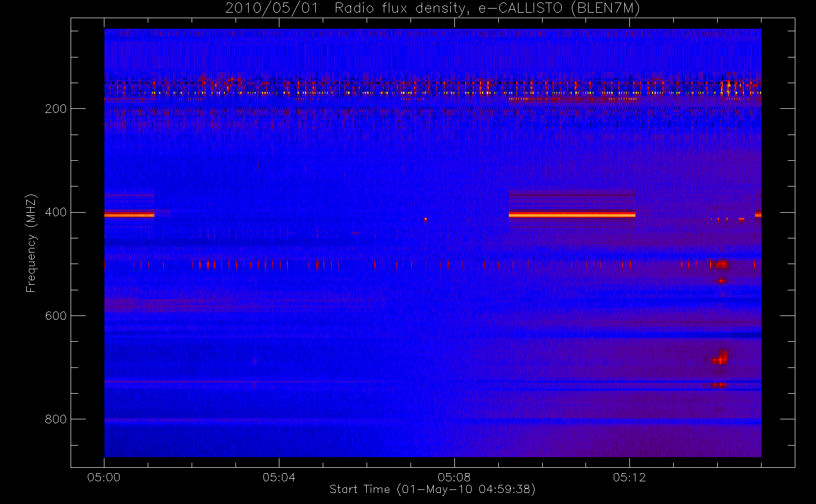The height and width of the screenshot is (504, 816).
Task: Click the 05:12 time tick label
Action: point(629,477)
